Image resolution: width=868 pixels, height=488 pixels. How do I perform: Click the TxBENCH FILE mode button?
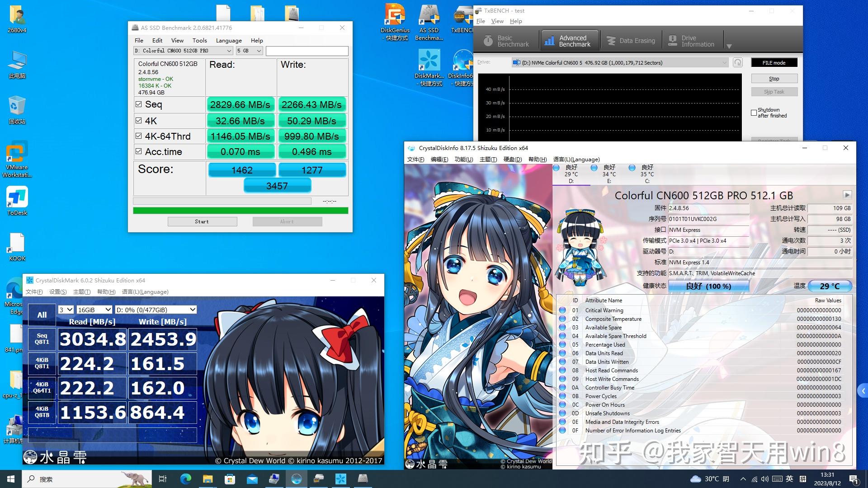point(774,62)
